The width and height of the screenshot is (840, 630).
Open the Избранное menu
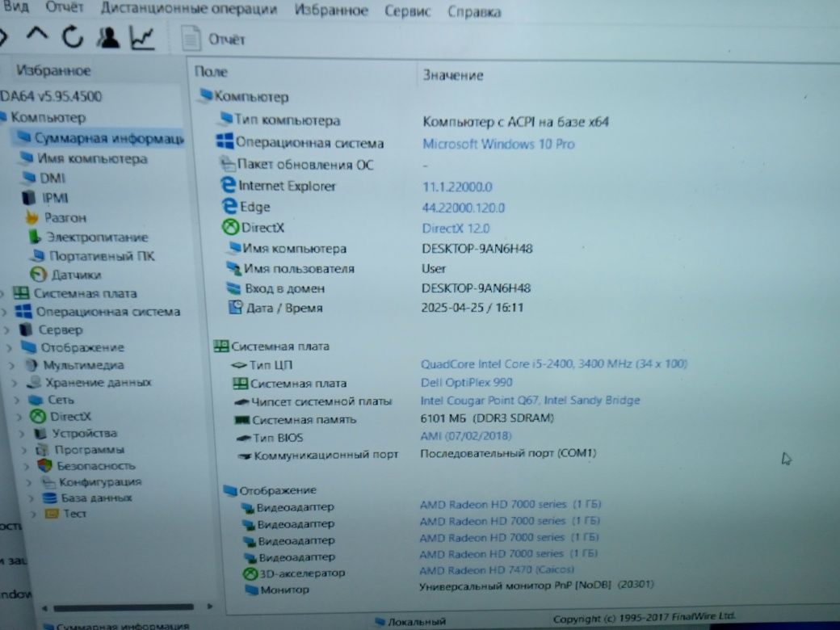[331, 10]
